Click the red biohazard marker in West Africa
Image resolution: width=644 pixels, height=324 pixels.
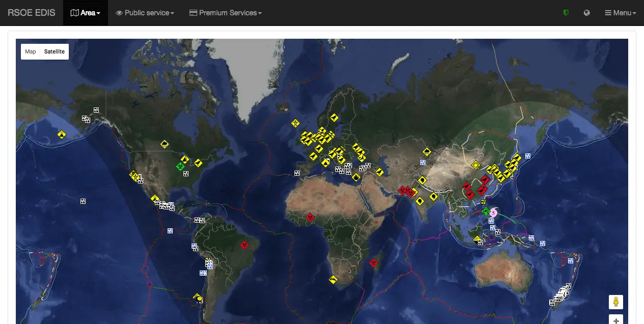point(310,218)
